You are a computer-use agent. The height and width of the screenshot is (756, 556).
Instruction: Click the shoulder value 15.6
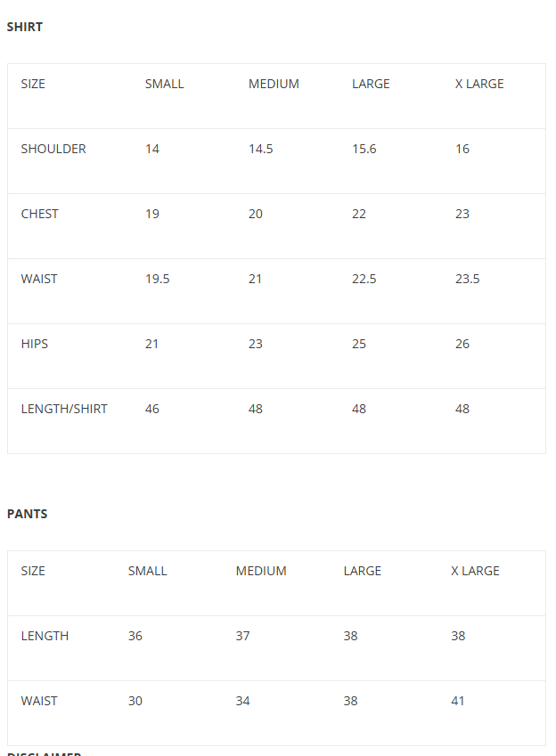tap(364, 149)
